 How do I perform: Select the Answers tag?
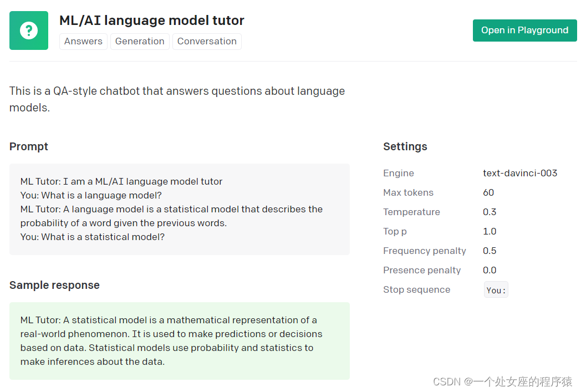click(x=83, y=42)
